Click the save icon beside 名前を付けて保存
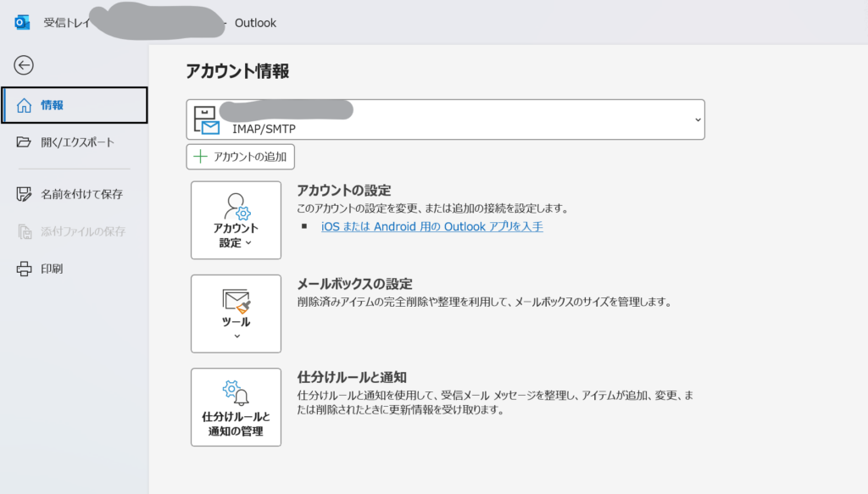 point(25,194)
